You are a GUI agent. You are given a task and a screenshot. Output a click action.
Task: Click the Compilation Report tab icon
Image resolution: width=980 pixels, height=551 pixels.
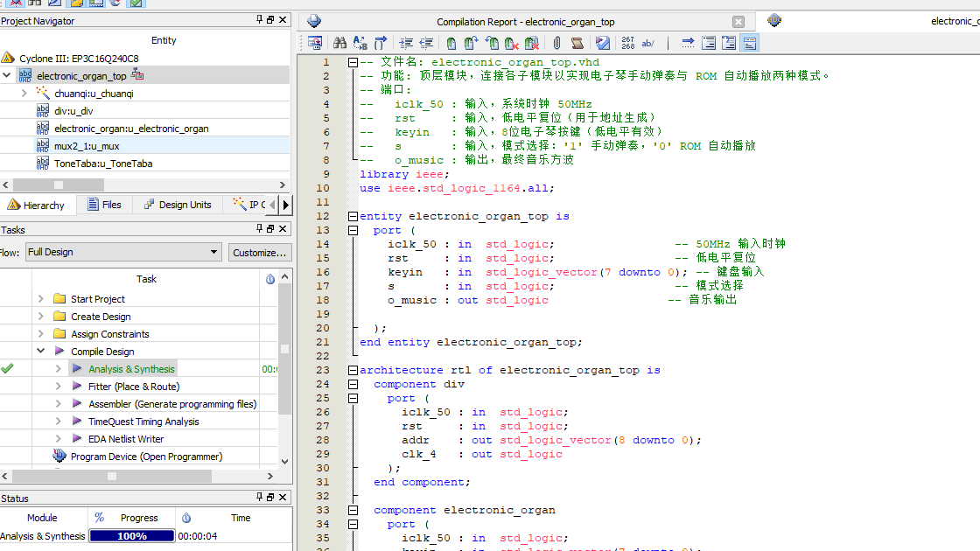(x=314, y=21)
